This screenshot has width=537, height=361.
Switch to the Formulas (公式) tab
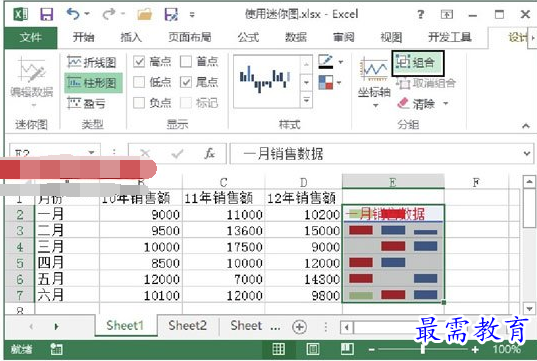click(x=248, y=37)
